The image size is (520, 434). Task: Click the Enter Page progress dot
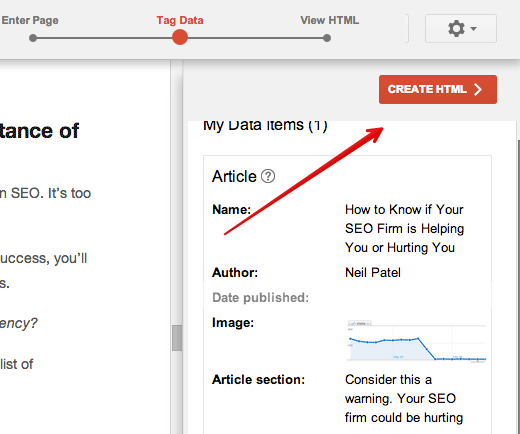click(x=33, y=38)
